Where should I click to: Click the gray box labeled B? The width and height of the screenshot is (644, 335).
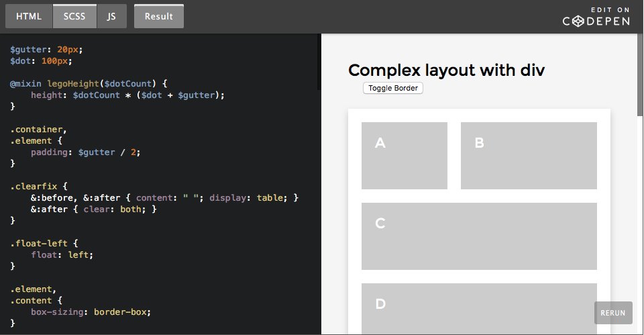(x=529, y=155)
